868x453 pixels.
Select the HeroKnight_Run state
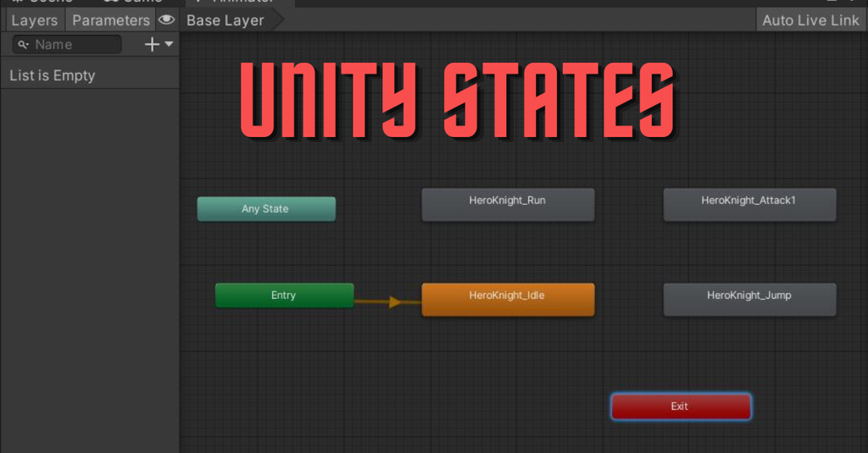pos(509,205)
